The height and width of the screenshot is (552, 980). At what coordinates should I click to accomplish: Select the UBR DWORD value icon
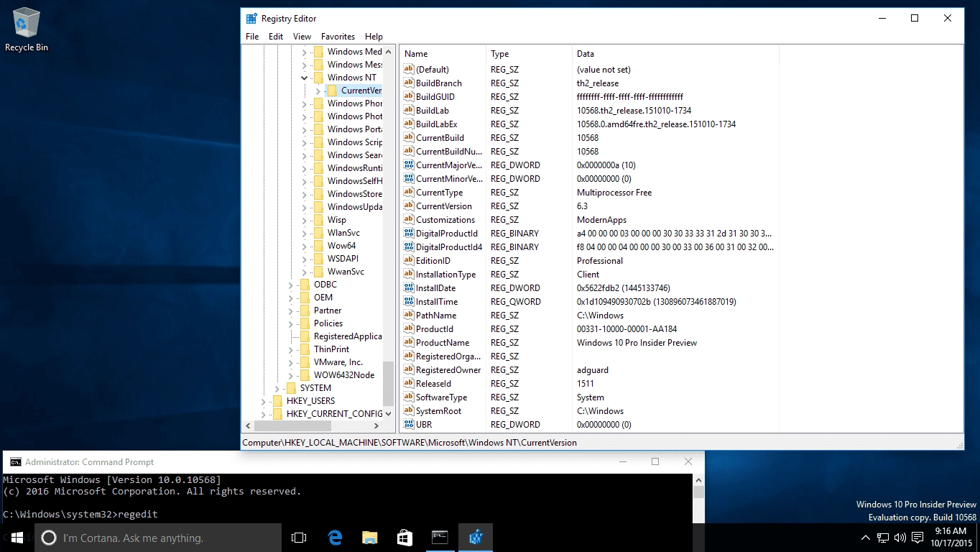(409, 425)
